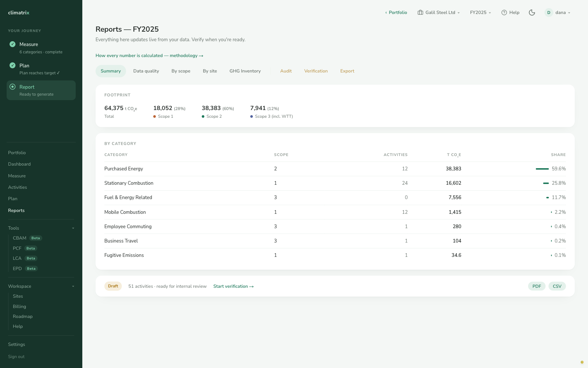Click the Purchased Energy share bar
This screenshot has height=368, width=588.
(542, 169)
